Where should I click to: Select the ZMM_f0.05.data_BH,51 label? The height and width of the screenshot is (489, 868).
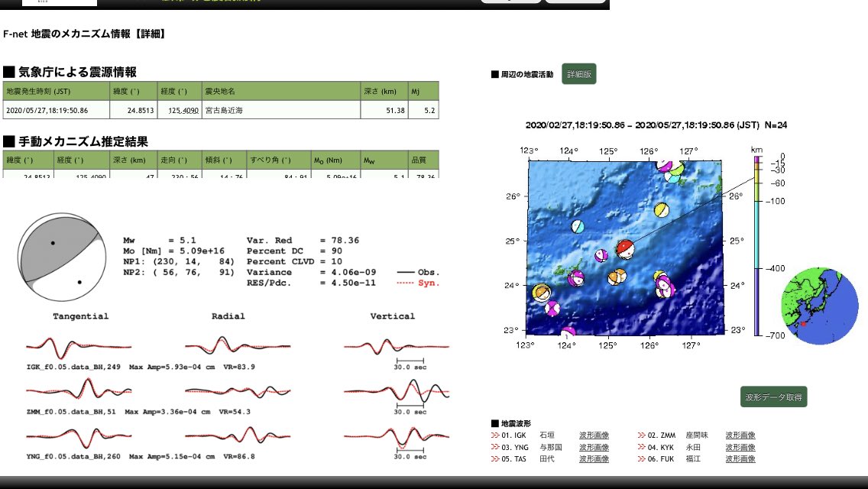71,412
